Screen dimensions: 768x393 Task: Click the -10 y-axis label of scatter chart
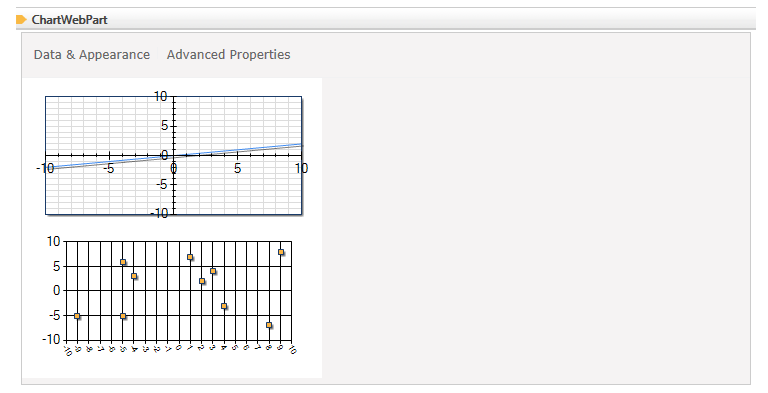coord(51,339)
